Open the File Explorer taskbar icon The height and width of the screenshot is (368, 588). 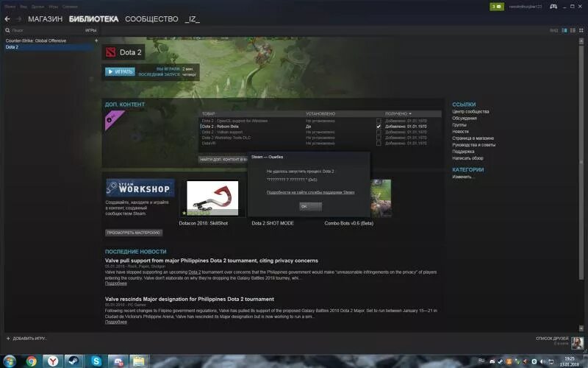[139, 361]
